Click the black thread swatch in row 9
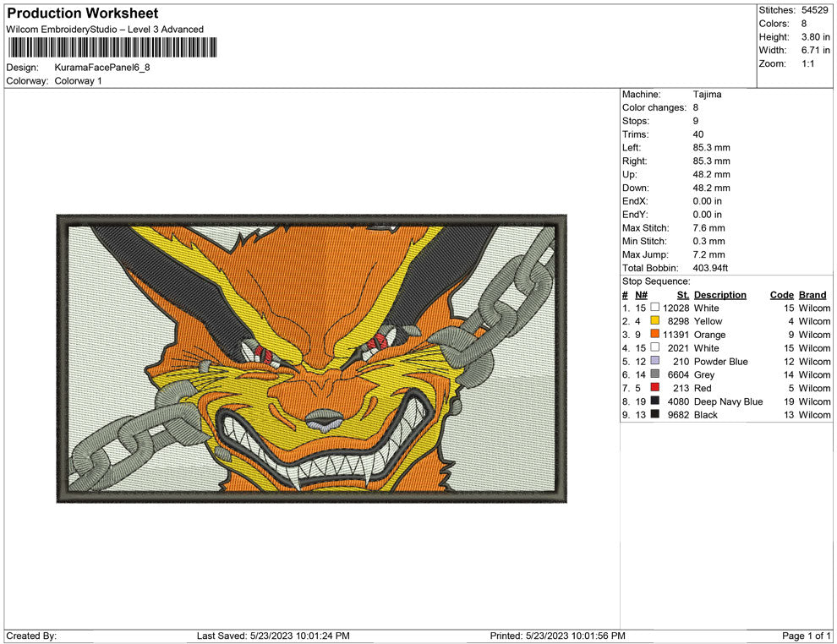837x644 pixels. [654, 414]
